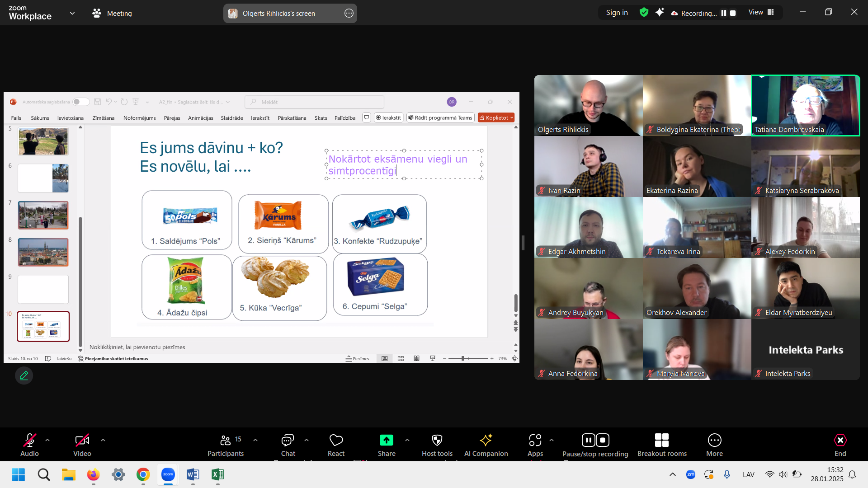Select slide 7 thumbnail

click(43, 215)
